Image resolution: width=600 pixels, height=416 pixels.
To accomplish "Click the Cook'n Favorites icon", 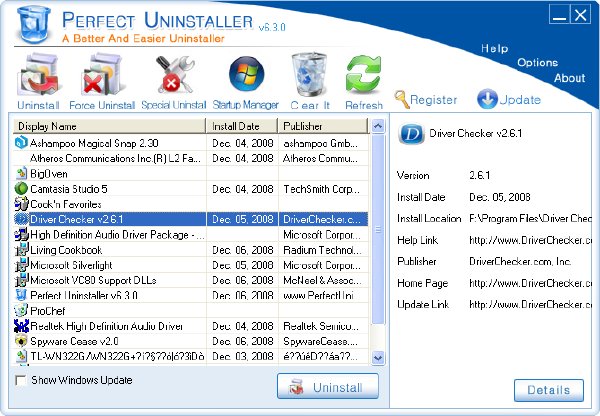I will tap(21, 204).
